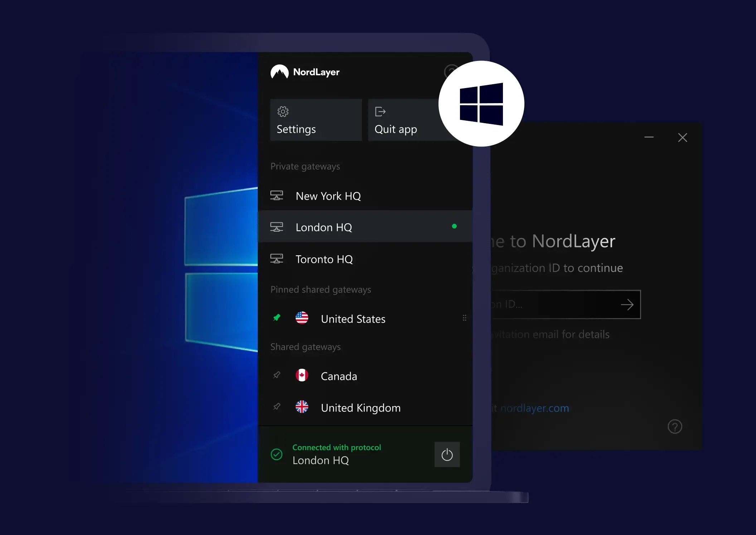Pin the United Kingdom shared gateway
Image resolution: width=756 pixels, height=535 pixels.
[277, 407]
